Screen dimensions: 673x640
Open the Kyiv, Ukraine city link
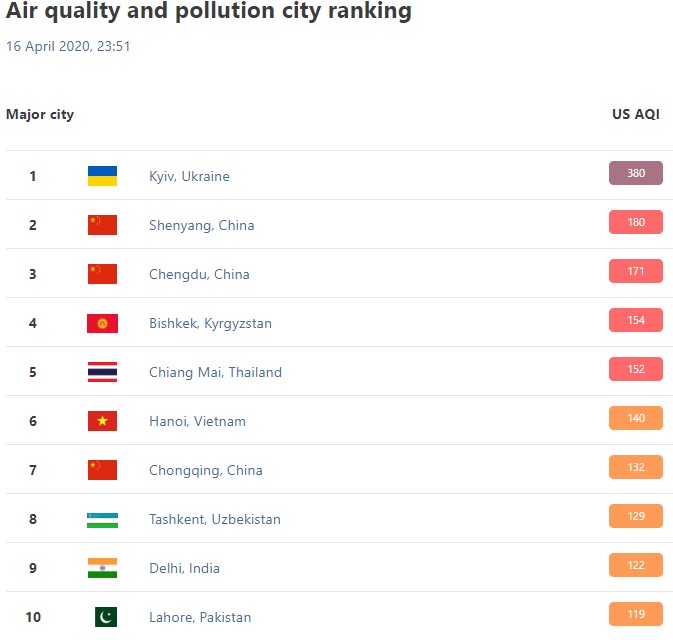click(x=189, y=176)
